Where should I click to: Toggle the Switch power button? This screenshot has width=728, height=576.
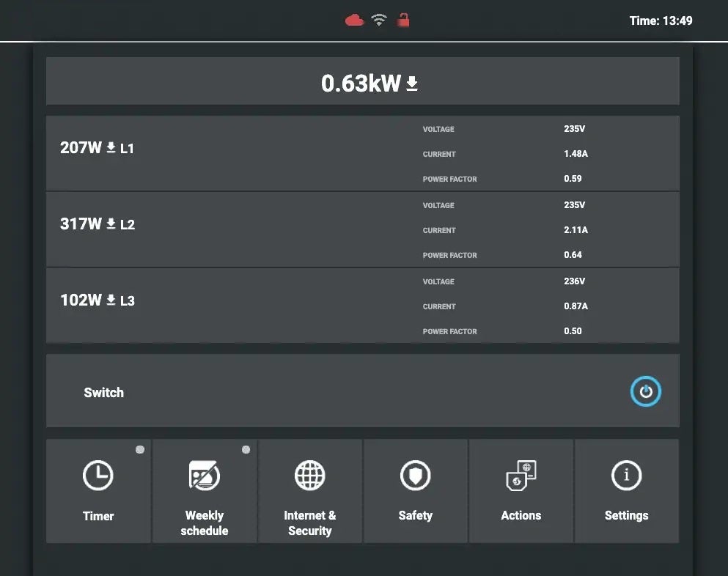coord(645,391)
